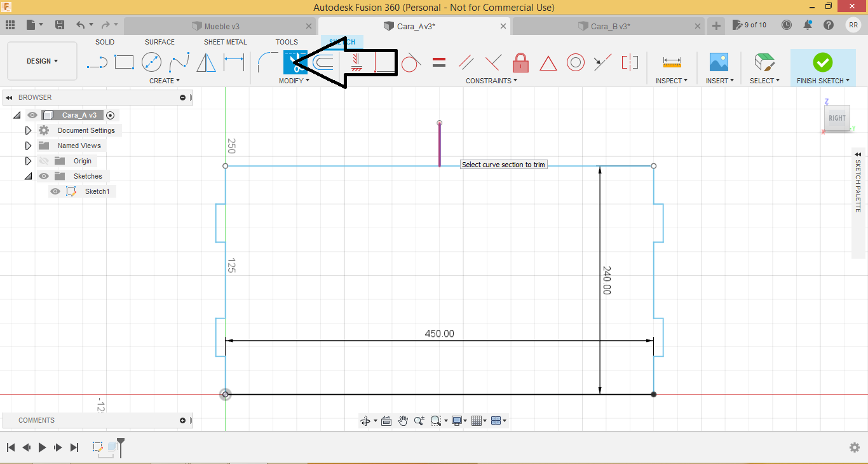Collapse the Cara_A v3 root node
The height and width of the screenshot is (464, 868).
(x=17, y=115)
